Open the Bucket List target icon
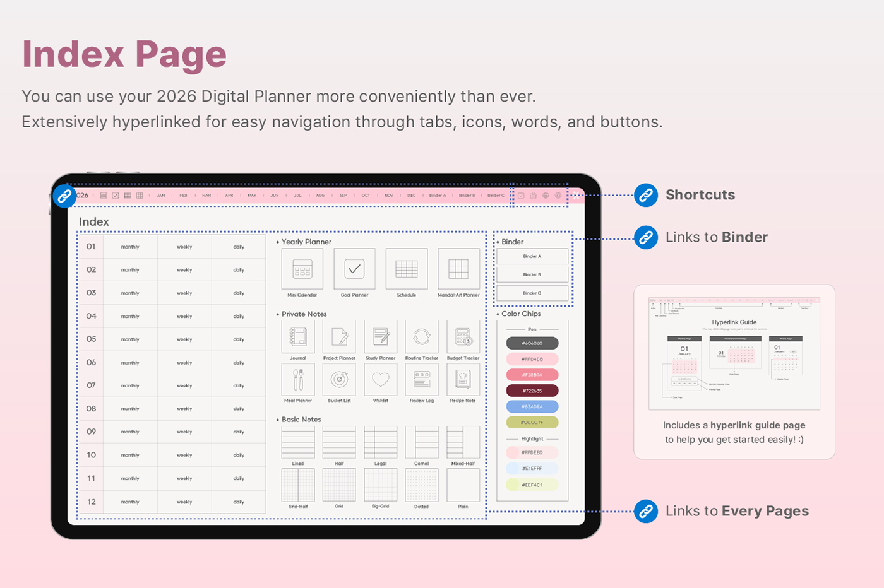Screen dimensions: 884x588 (x=339, y=379)
